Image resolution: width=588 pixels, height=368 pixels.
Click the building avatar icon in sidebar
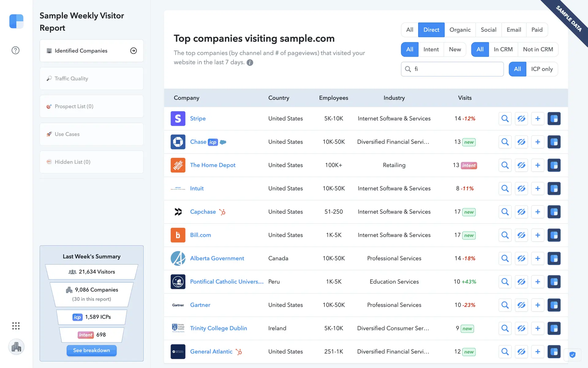click(x=16, y=347)
